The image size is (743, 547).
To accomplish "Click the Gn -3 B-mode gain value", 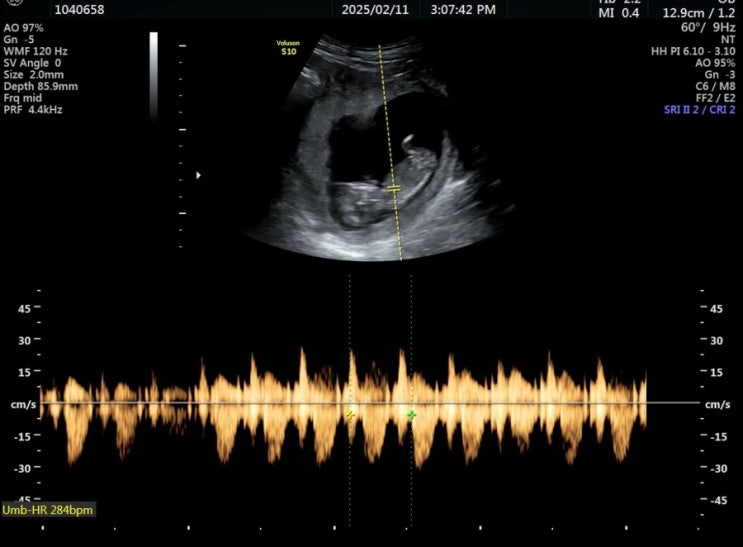I will [x=720, y=75].
